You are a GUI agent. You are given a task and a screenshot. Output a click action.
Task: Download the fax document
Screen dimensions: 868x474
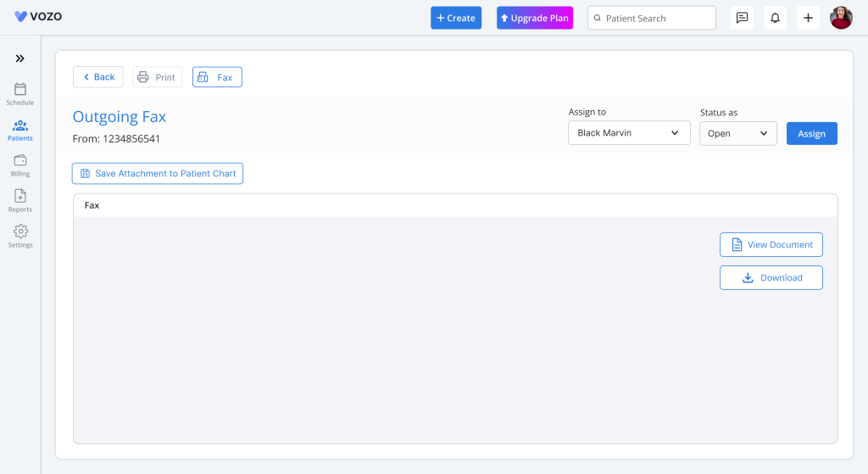(771, 278)
